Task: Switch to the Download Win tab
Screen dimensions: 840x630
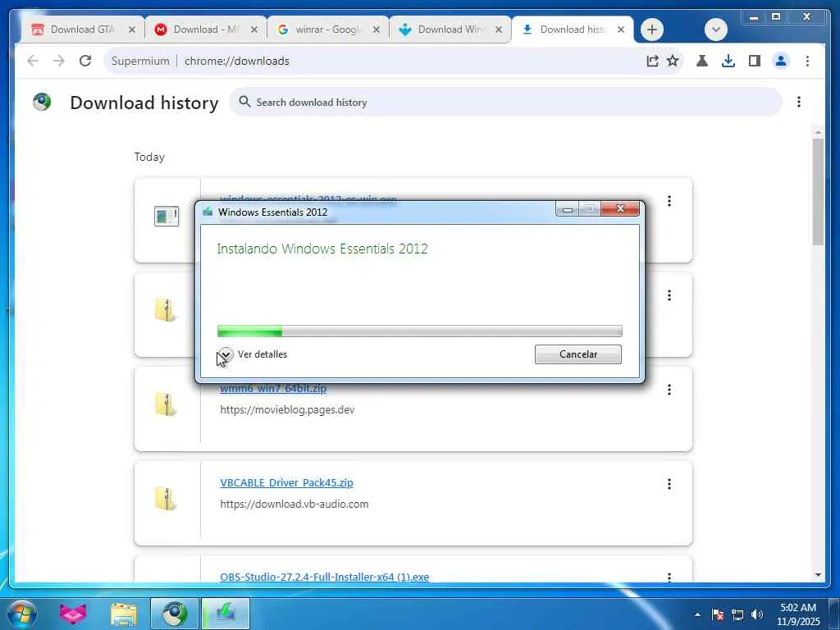Action: point(450,30)
